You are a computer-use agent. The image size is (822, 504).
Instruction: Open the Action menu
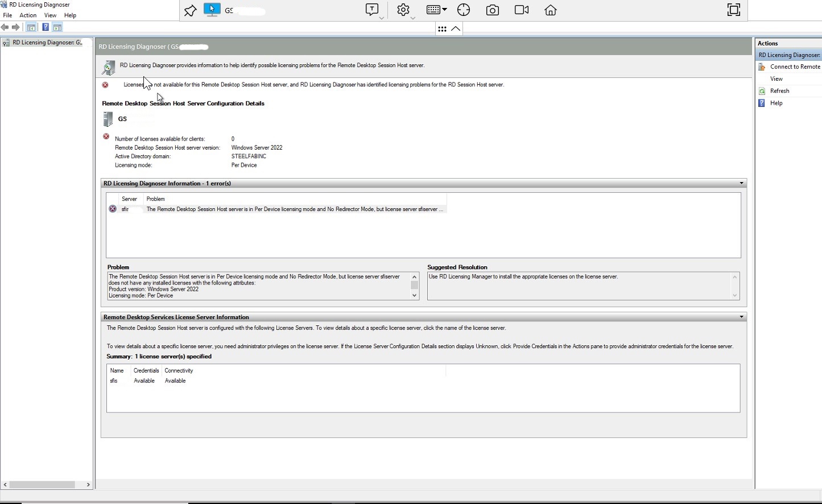pyautogui.click(x=27, y=15)
